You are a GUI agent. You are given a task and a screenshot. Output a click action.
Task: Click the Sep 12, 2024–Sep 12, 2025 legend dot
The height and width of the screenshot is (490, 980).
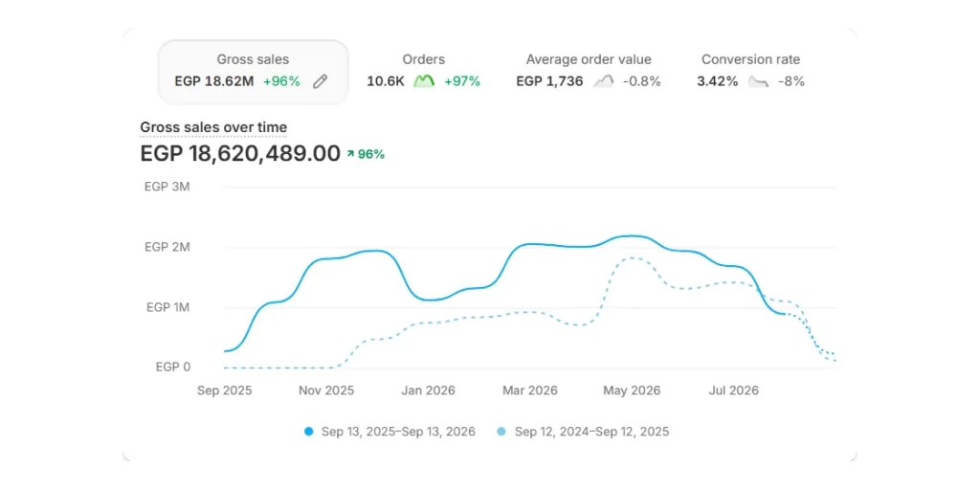click(x=501, y=432)
